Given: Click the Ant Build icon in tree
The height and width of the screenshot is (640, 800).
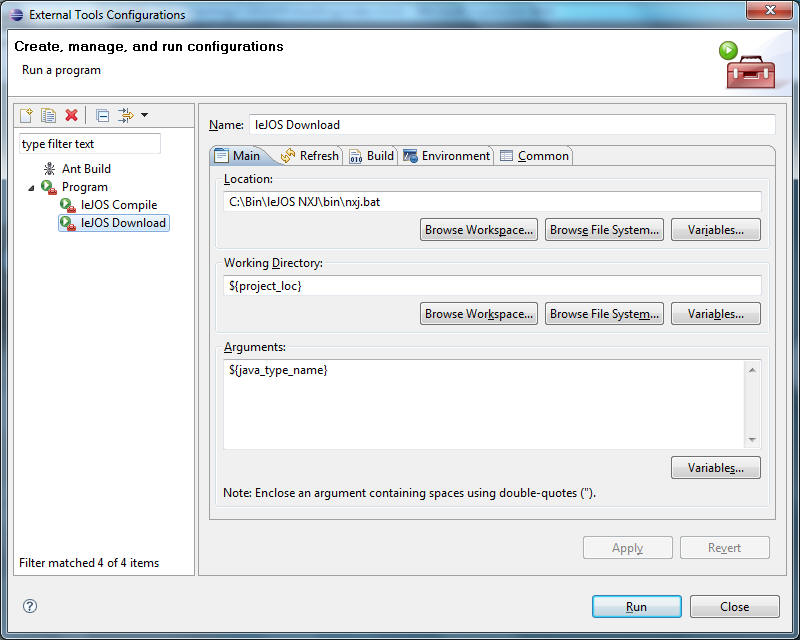Looking at the screenshot, I should pyautogui.click(x=49, y=168).
